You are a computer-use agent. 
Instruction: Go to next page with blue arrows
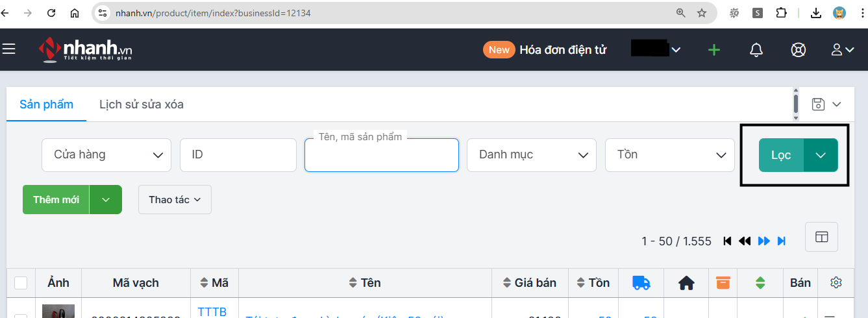pos(764,241)
